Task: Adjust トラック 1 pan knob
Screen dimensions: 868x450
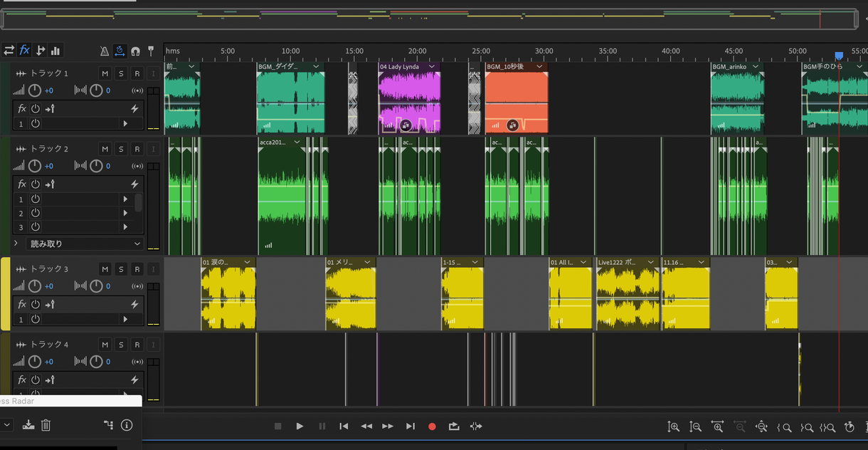Action: coord(96,90)
